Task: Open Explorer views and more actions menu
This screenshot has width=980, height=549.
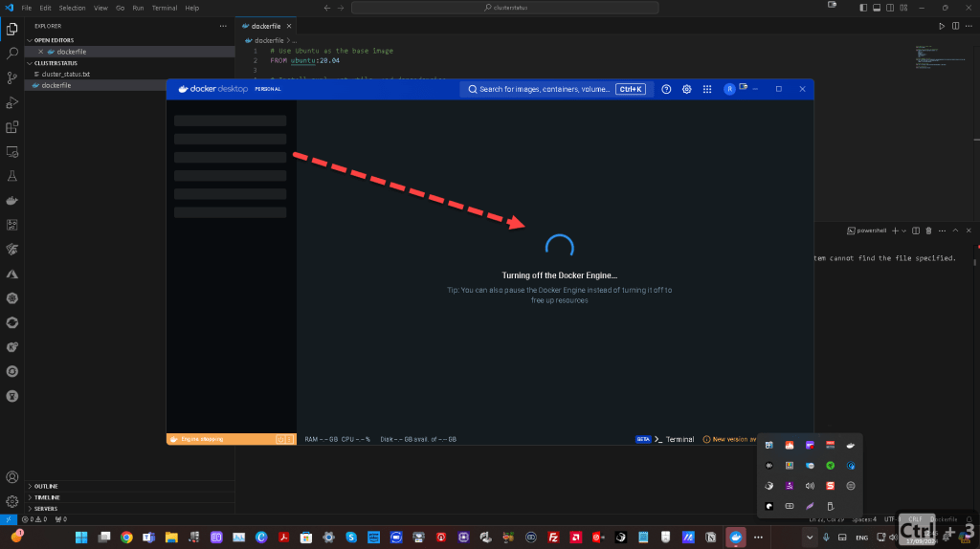Action: tap(223, 26)
